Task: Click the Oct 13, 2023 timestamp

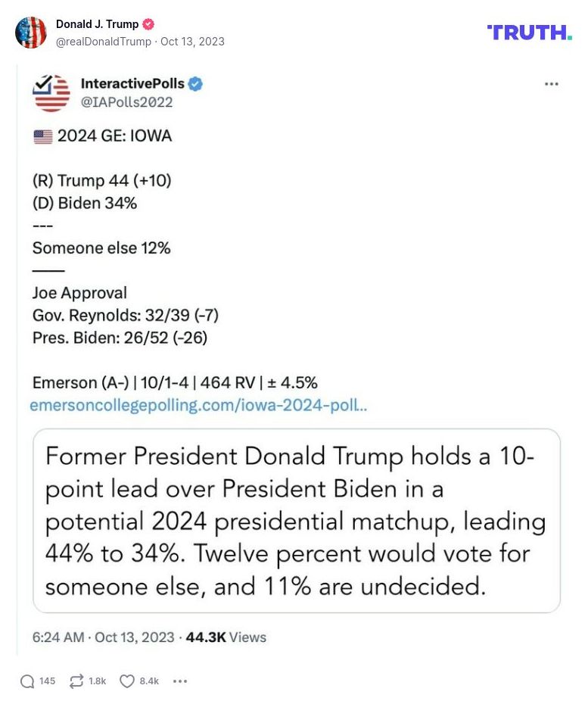Action: coord(193,42)
